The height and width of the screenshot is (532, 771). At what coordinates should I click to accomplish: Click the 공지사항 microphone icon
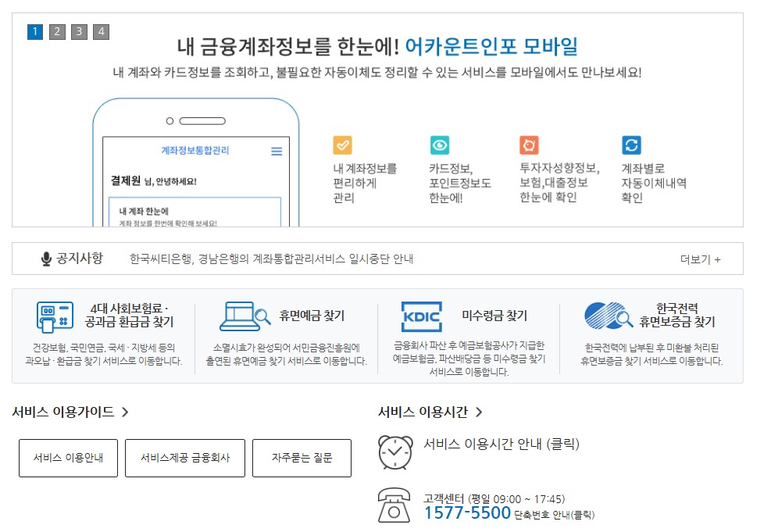coord(45,258)
